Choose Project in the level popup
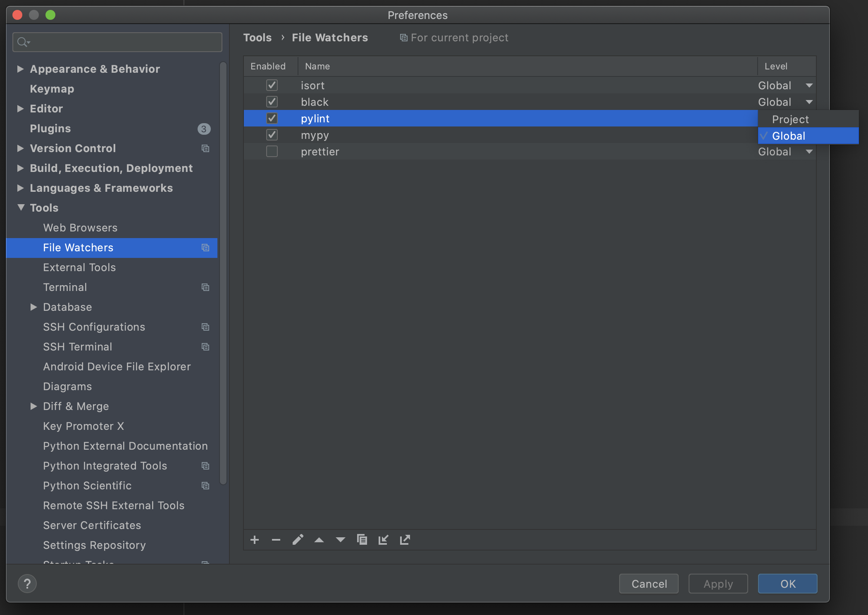Image resolution: width=868 pixels, height=615 pixels. click(790, 119)
